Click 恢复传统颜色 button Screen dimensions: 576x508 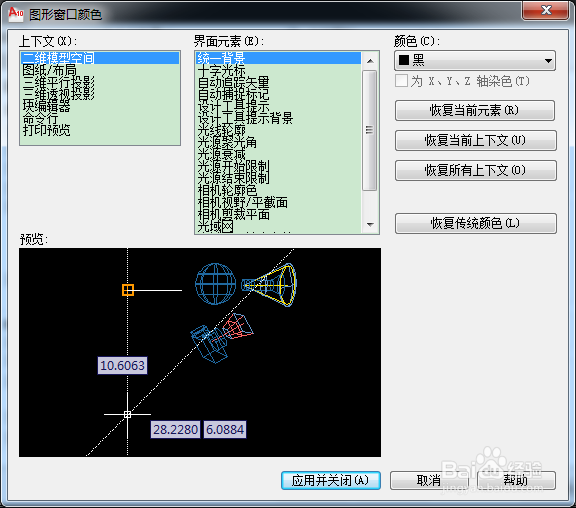pyautogui.click(x=476, y=223)
